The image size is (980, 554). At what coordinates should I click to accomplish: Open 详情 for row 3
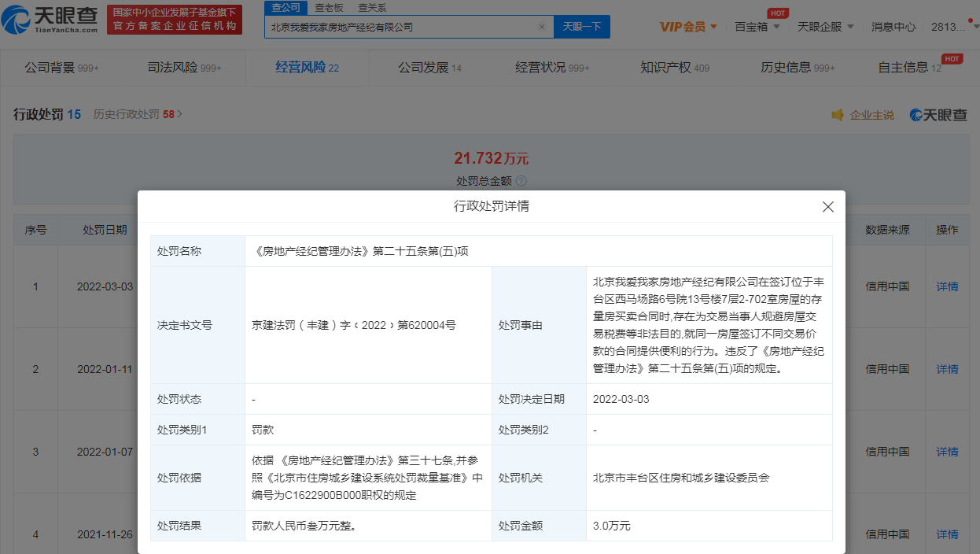[947, 452]
